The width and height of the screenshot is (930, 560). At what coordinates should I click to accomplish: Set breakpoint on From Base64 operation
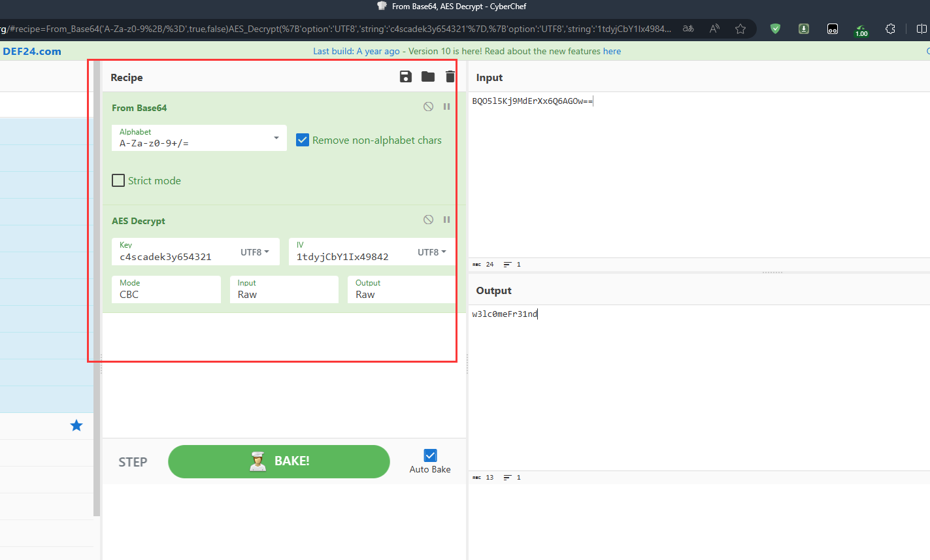[x=446, y=107]
